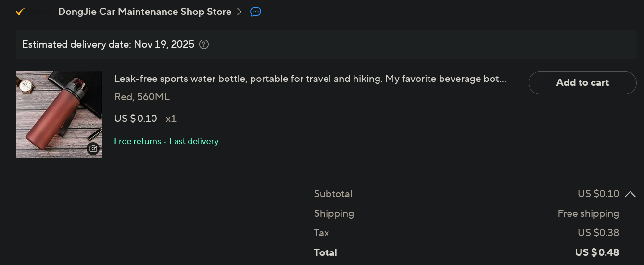Click the US $0.10 item price
Screen dimensions: 644x265
click(136, 119)
